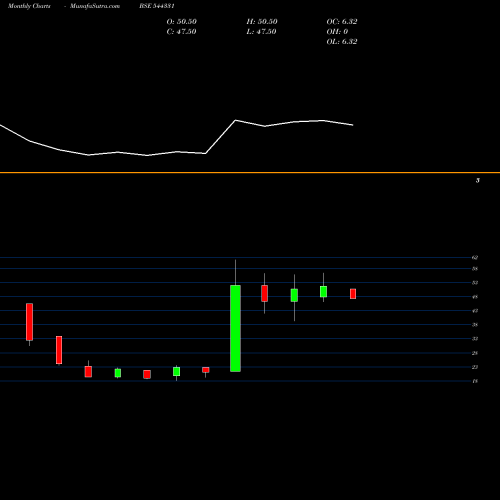The height and width of the screenshot is (500, 500).
Task: Select the tallest green candlestick
Action: click(x=235, y=328)
